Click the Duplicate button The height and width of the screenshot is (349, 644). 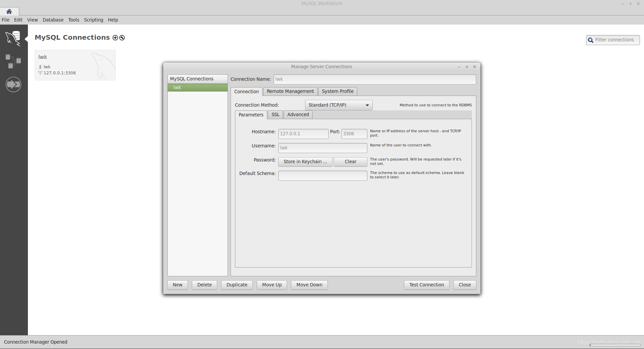tap(237, 285)
